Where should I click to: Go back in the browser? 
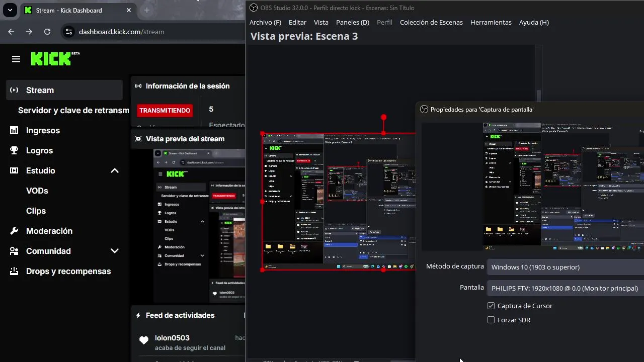[11, 32]
